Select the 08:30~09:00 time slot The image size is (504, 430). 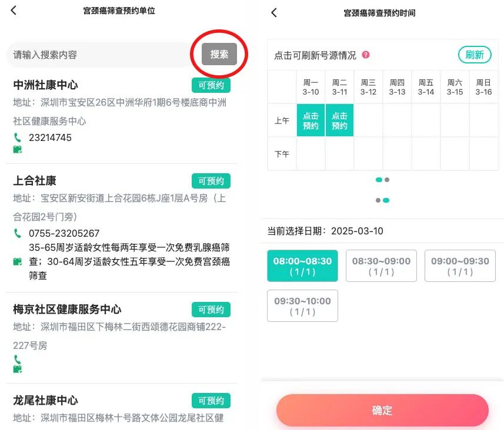(x=381, y=266)
